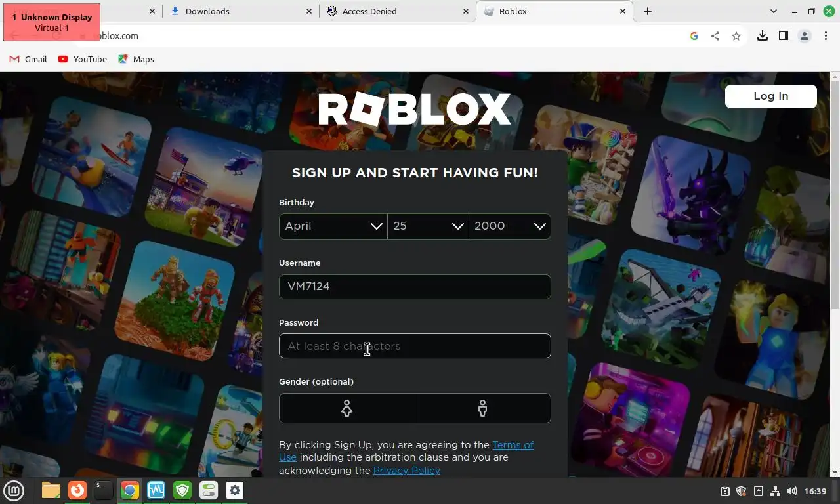Click the Roblox logo
840x504 pixels.
point(415,109)
